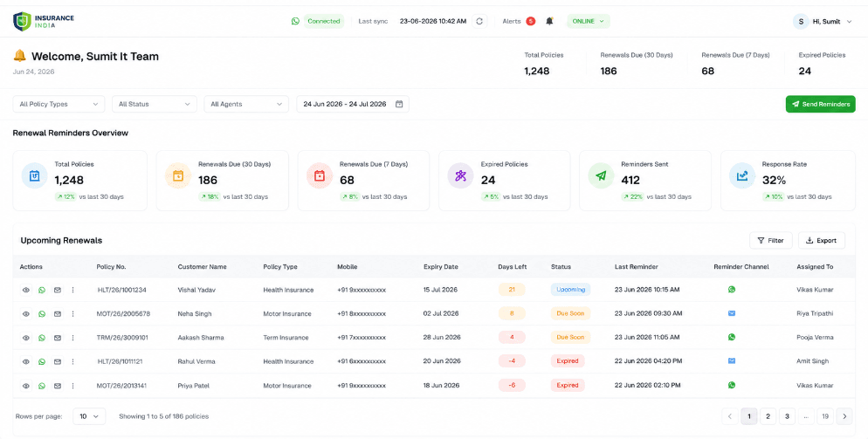Open more actions for Rahul Verma row
The image size is (868, 439).
click(72, 361)
